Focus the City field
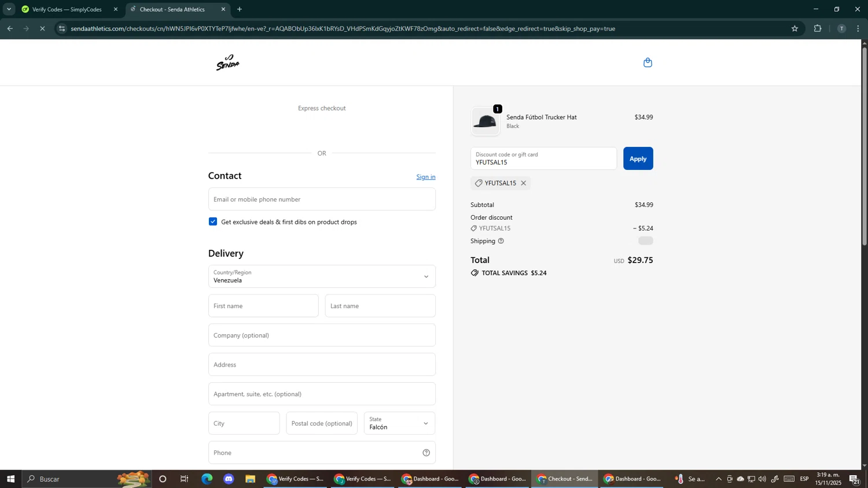 [244, 423]
